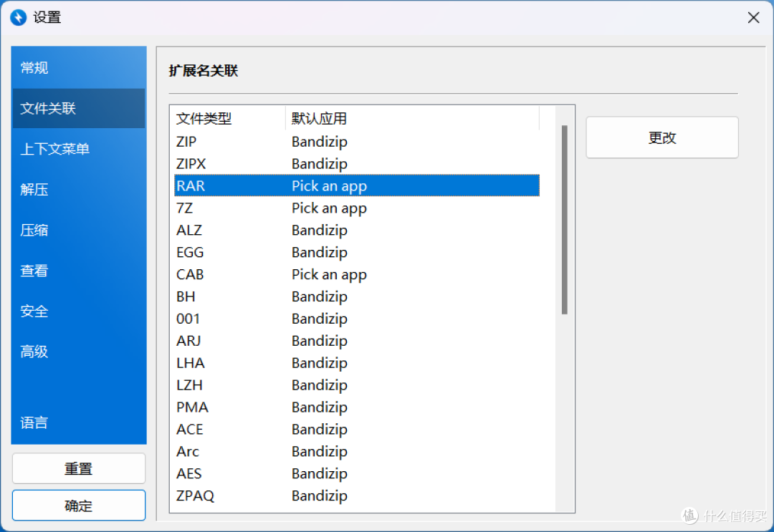
Task: Select the EGG file type row
Action: pyautogui.click(x=357, y=253)
